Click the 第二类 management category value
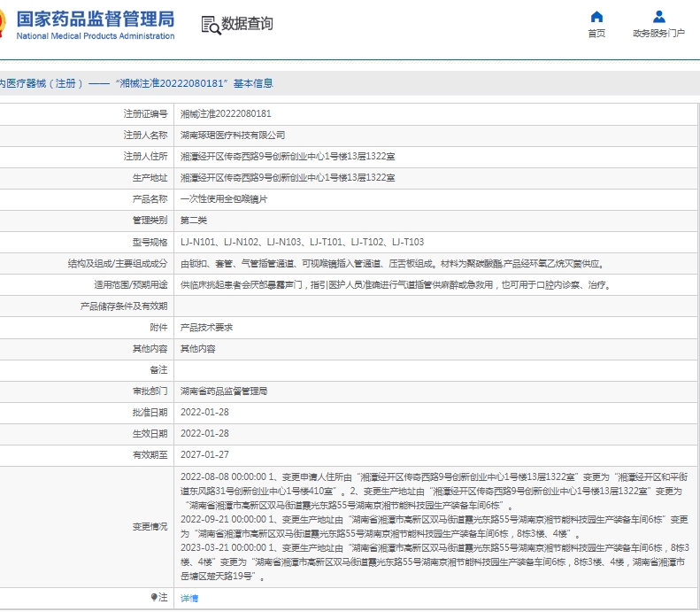The image size is (700, 612). click(x=194, y=221)
